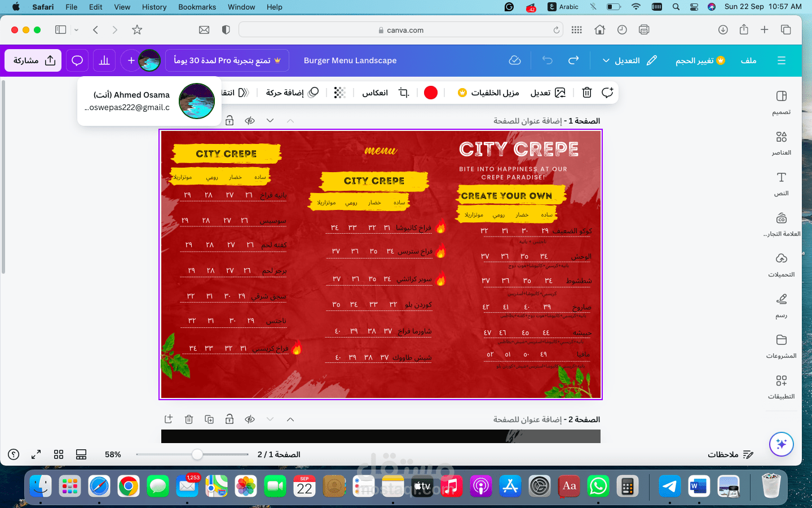Screen dimensions: 812x508
Task: Open the Safari menu in menu bar
Action: point(43,7)
